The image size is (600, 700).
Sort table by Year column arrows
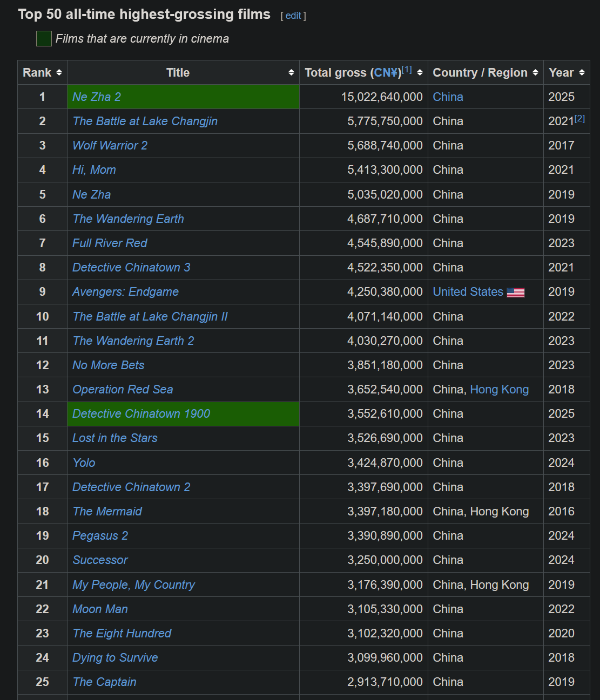(582, 72)
